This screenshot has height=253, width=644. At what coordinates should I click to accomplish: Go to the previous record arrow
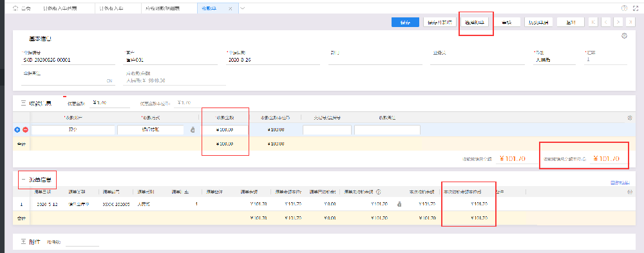[606, 23]
